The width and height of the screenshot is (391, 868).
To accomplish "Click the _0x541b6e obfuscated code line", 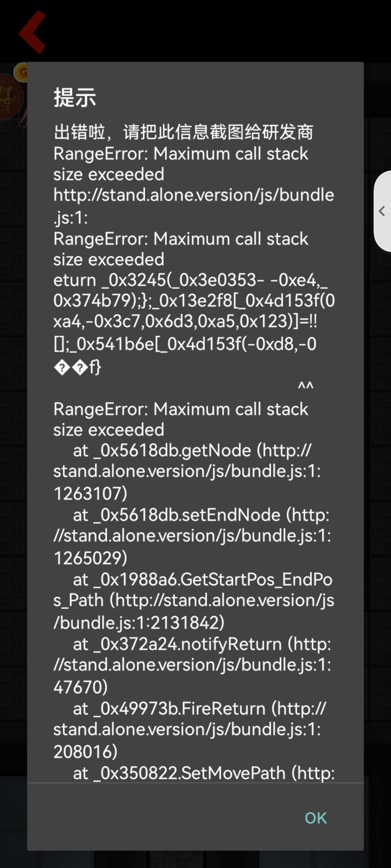I will pos(185,344).
